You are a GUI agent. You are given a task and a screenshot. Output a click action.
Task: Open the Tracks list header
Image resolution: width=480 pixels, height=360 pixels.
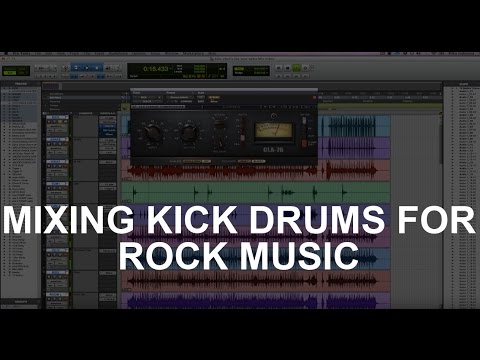[x=21, y=84]
